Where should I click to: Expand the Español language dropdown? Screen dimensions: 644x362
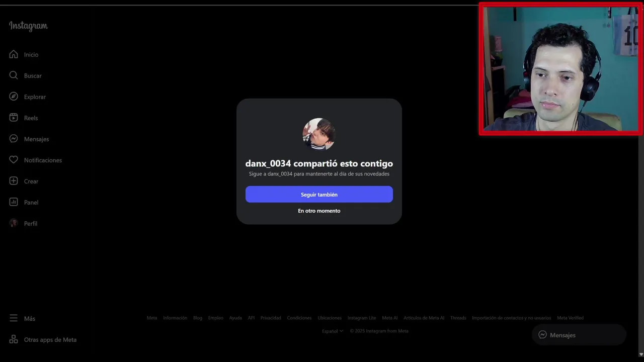[333, 331]
